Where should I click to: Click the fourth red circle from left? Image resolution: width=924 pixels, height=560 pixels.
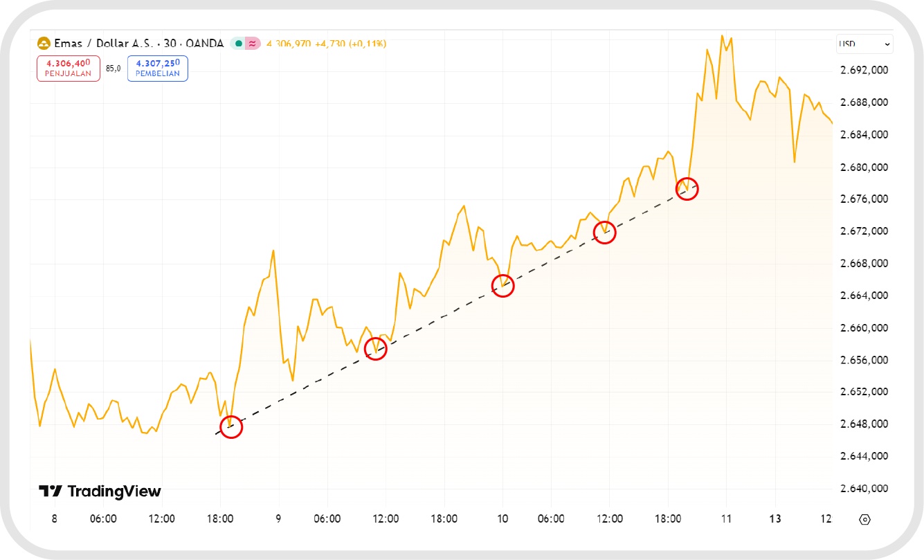(604, 233)
